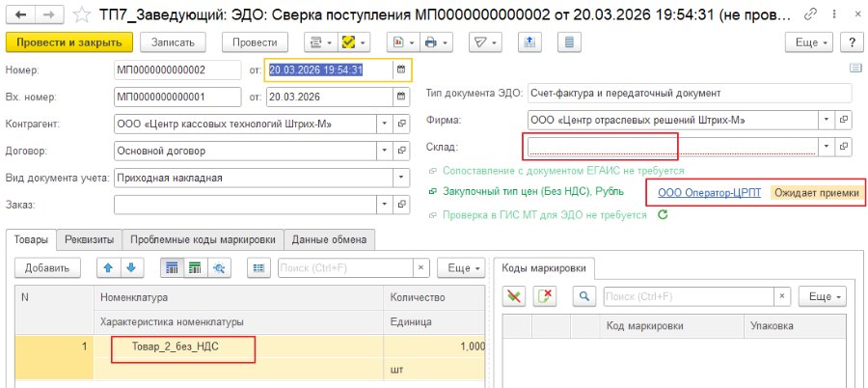Open the print icon dropdown

click(x=437, y=42)
